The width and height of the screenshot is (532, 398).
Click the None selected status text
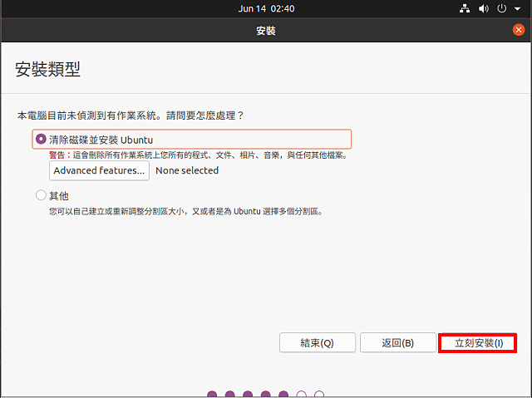[x=187, y=170]
